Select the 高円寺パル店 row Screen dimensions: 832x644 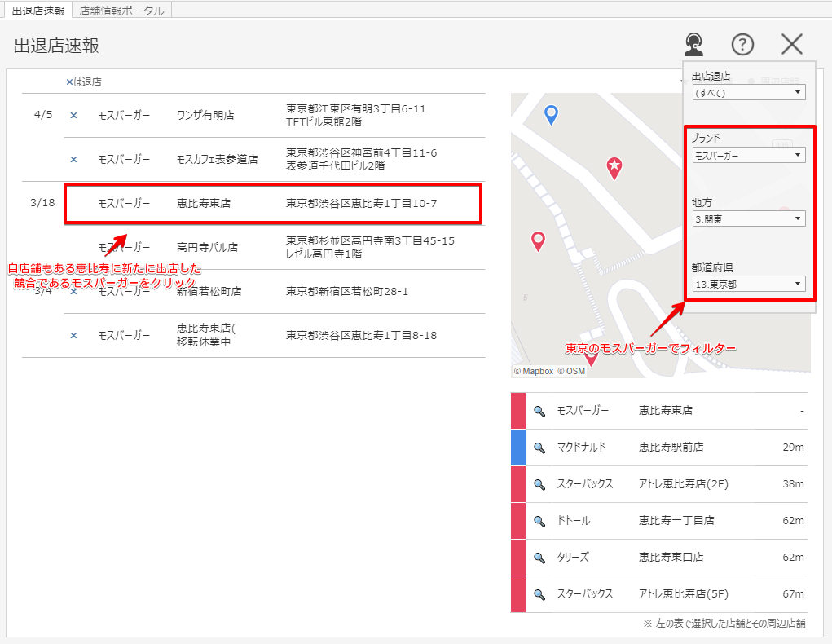pos(275,247)
